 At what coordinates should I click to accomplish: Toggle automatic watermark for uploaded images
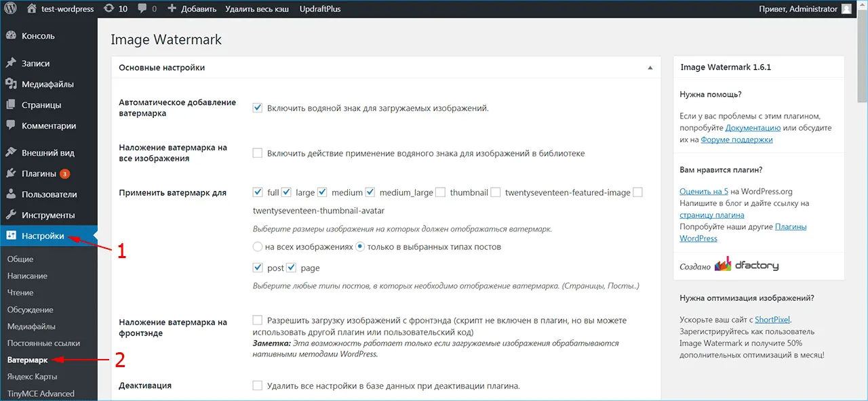click(258, 108)
